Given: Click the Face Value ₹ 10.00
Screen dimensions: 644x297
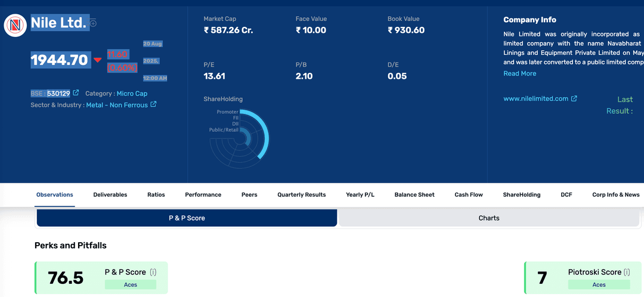Looking at the screenshot, I should (x=311, y=30).
